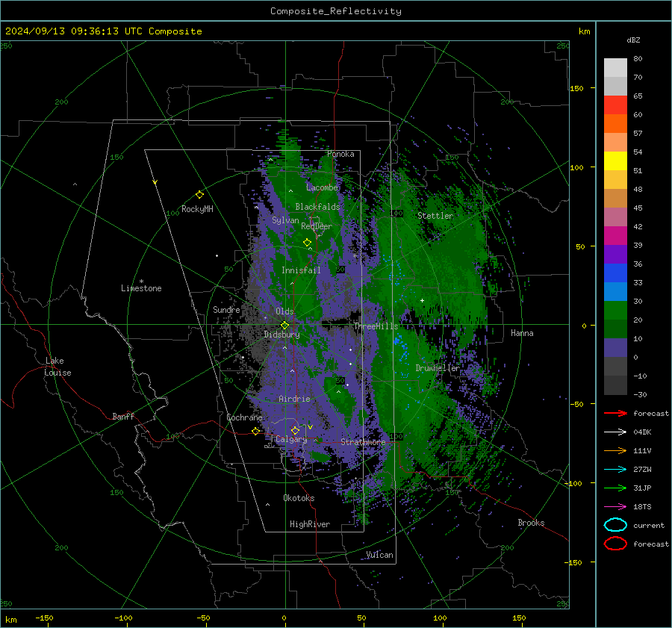Select the ThreeHills label on map

pos(376,326)
